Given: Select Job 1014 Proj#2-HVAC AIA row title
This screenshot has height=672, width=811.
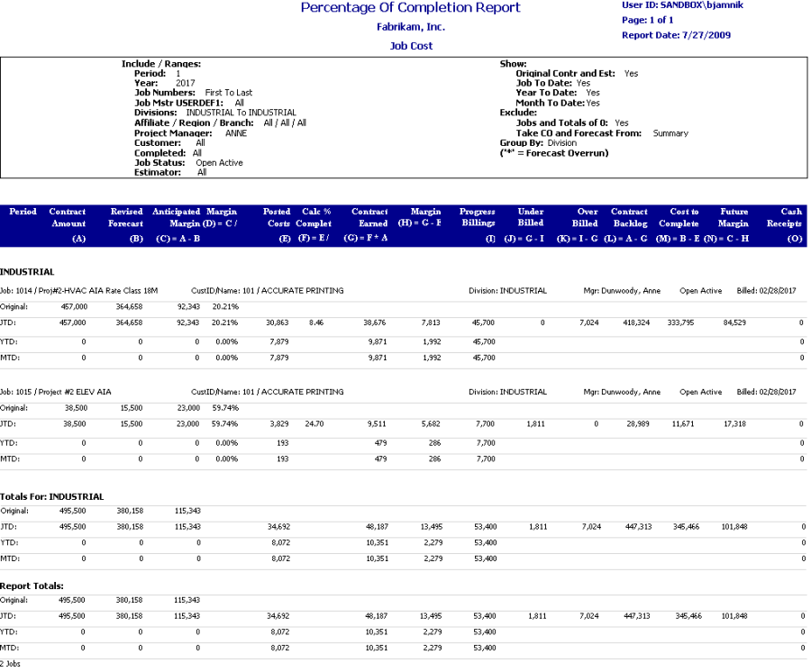Looking at the screenshot, I should pyautogui.click(x=79, y=291).
